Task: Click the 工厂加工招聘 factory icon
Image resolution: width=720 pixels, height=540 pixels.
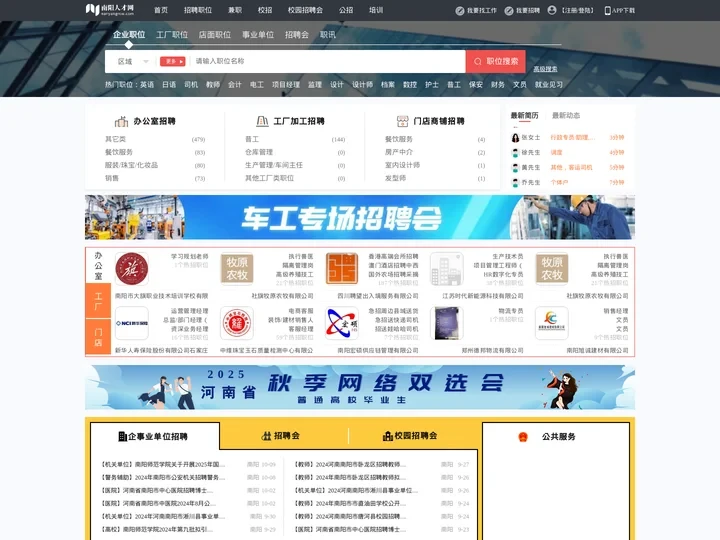Action: 262,121
